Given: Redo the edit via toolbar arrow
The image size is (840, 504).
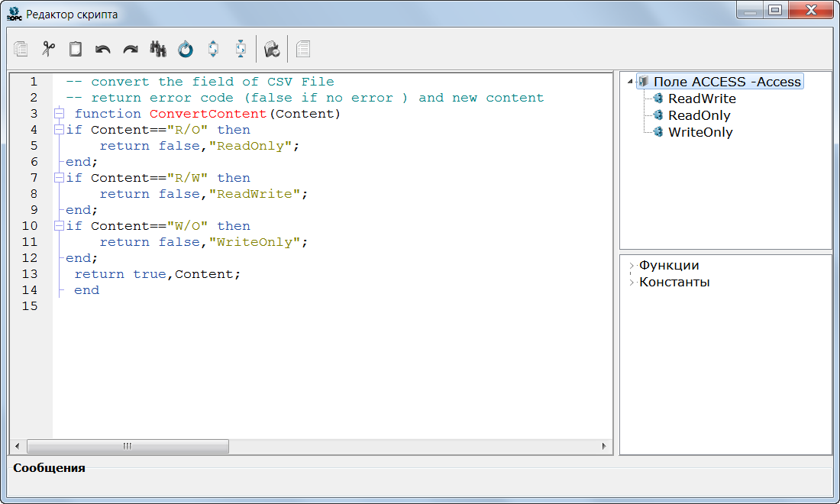Looking at the screenshot, I should click(x=131, y=50).
